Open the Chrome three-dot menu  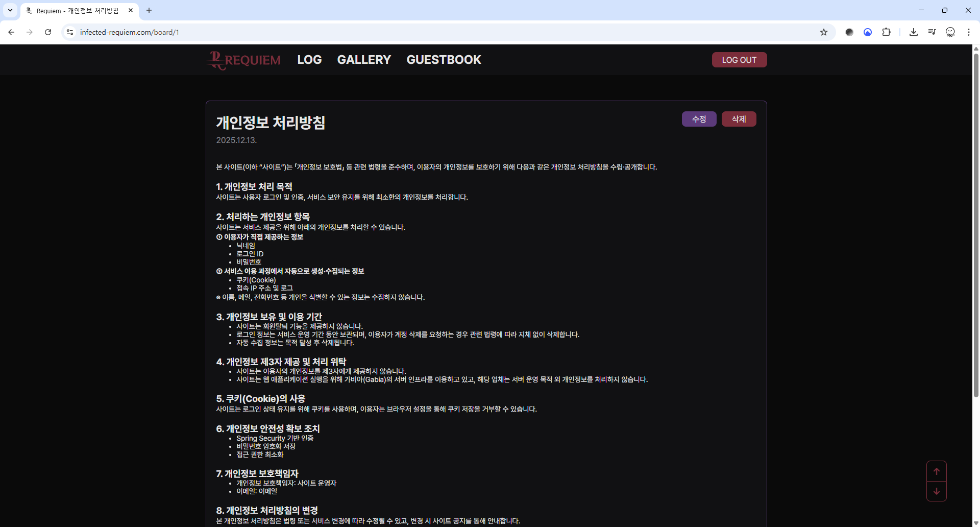tap(968, 32)
